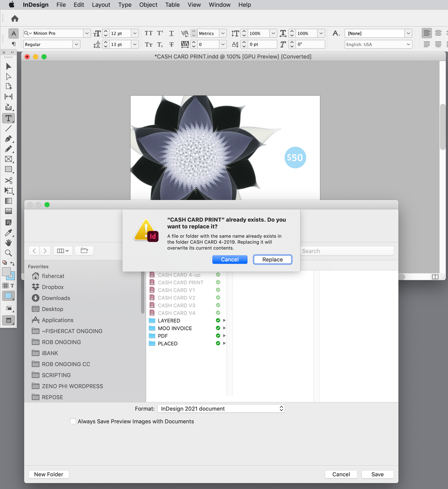Select the Scissors tool
The image size is (448, 489).
click(8, 180)
